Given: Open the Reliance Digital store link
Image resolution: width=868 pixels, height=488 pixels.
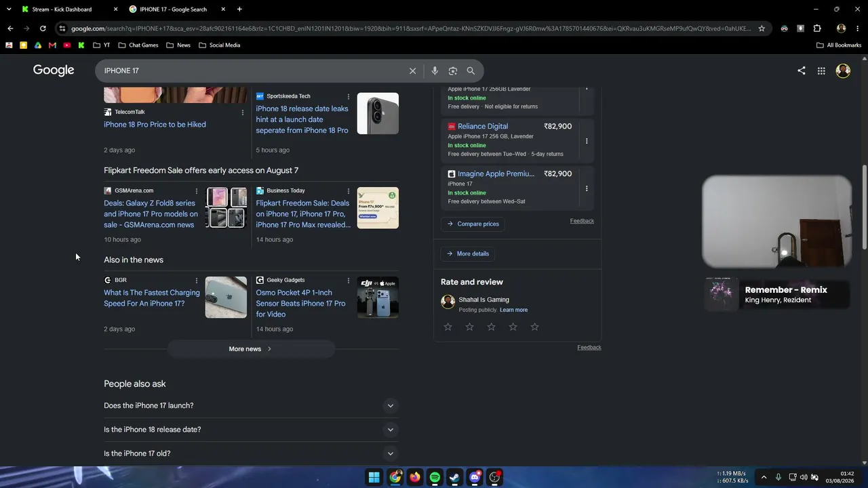Looking at the screenshot, I should click(x=483, y=126).
